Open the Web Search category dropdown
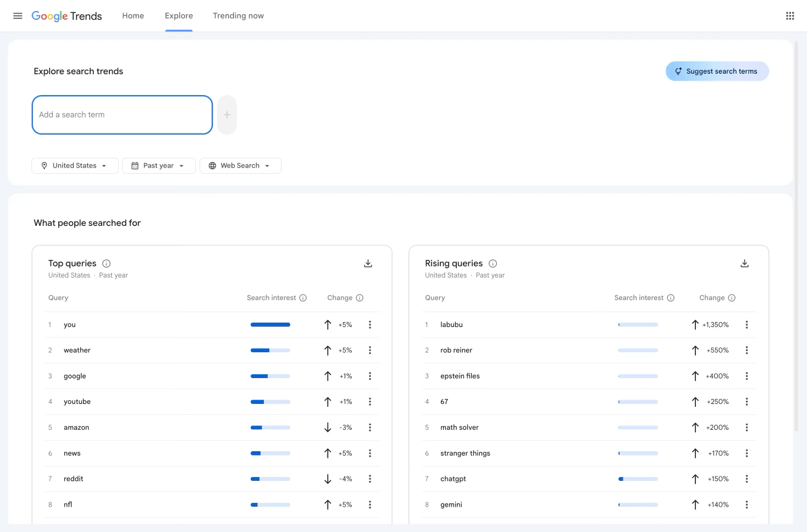Screen dimensions: 807x532 pos(240,165)
